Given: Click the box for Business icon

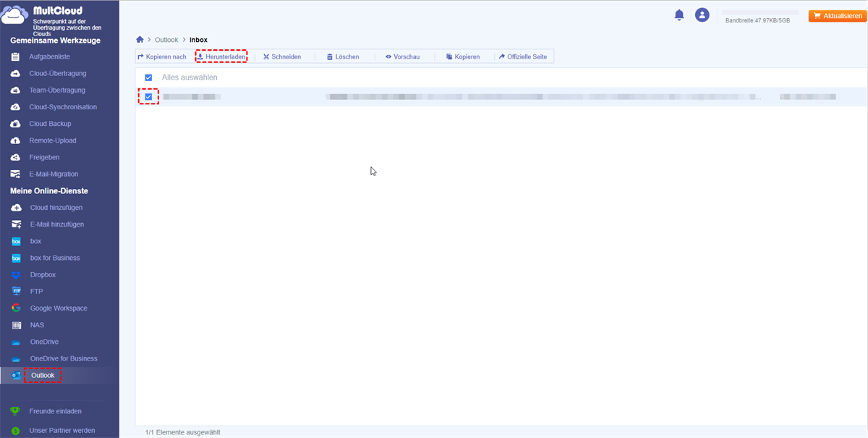Looking at the screenshot, I should pos(16,258).
